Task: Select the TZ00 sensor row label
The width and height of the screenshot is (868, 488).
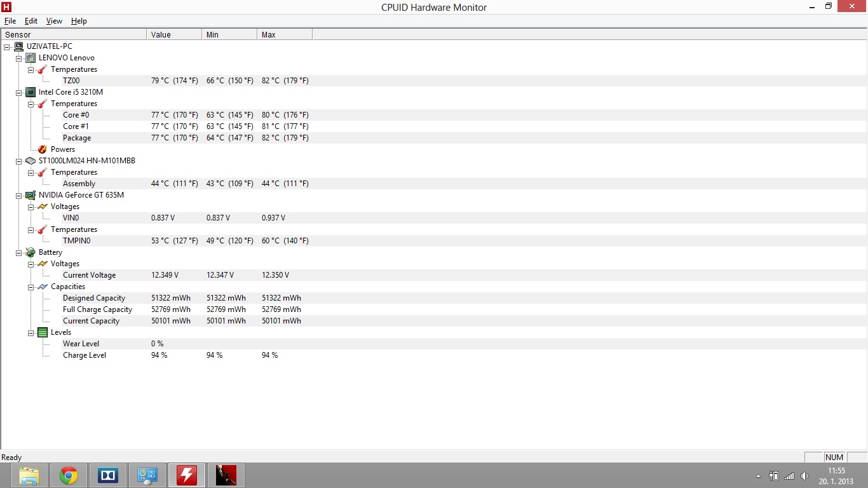Action: pos(71,81)
